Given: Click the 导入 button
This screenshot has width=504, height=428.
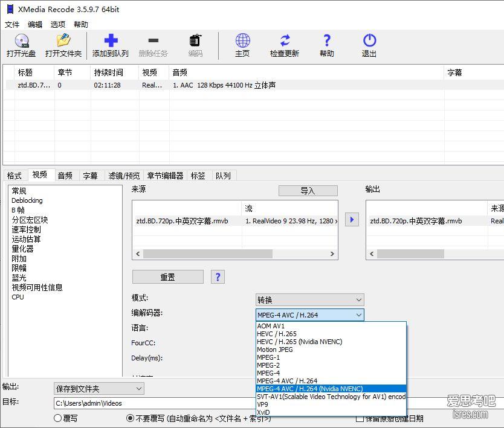Looking at the screenshot, I should 308,191.
